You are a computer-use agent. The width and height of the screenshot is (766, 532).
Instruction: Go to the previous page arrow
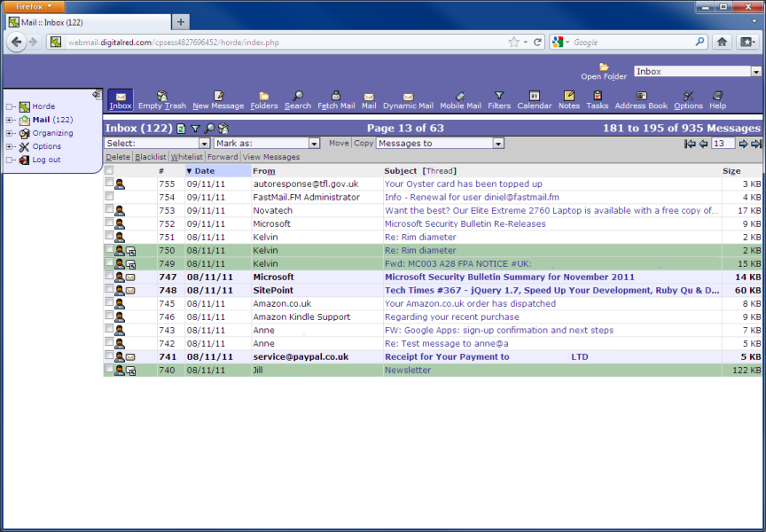coord(703,144)
